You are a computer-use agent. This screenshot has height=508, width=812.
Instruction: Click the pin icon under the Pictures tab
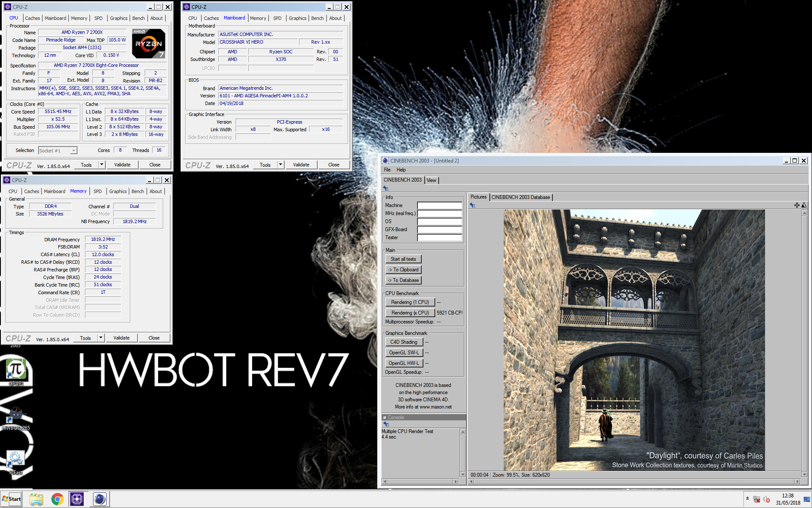[x=472, y=205]
